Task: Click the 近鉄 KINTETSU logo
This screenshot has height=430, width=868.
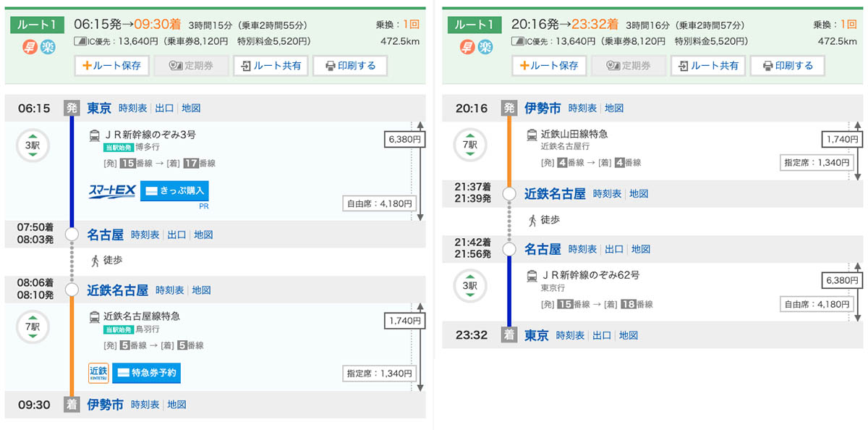Action: tap(98, 374)
